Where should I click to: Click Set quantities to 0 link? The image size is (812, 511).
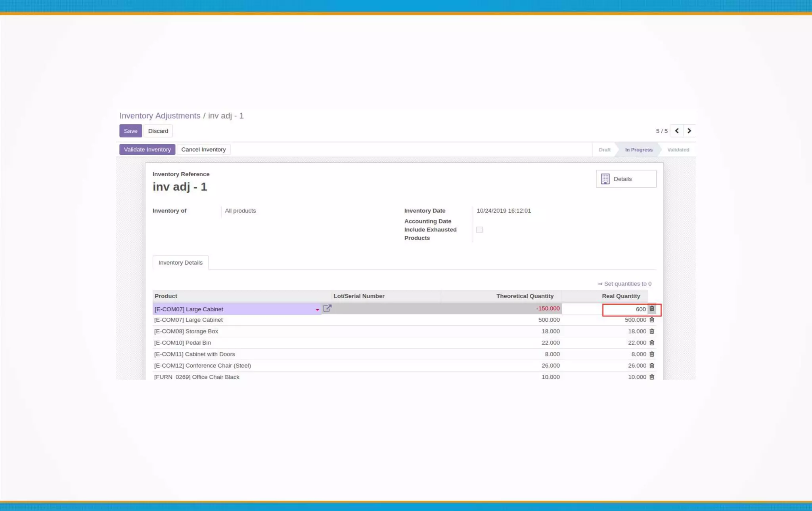tap(624, 284)
